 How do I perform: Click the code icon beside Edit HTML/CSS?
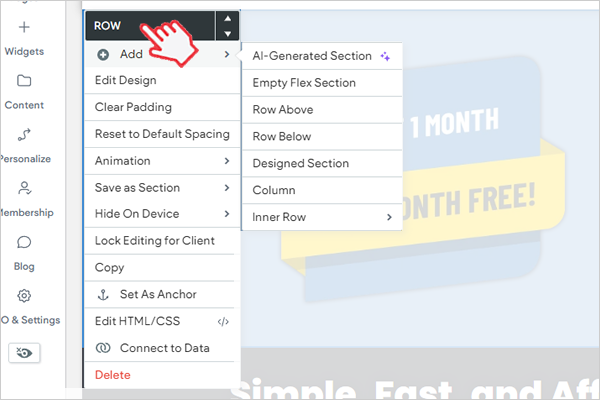coord(223,322)
